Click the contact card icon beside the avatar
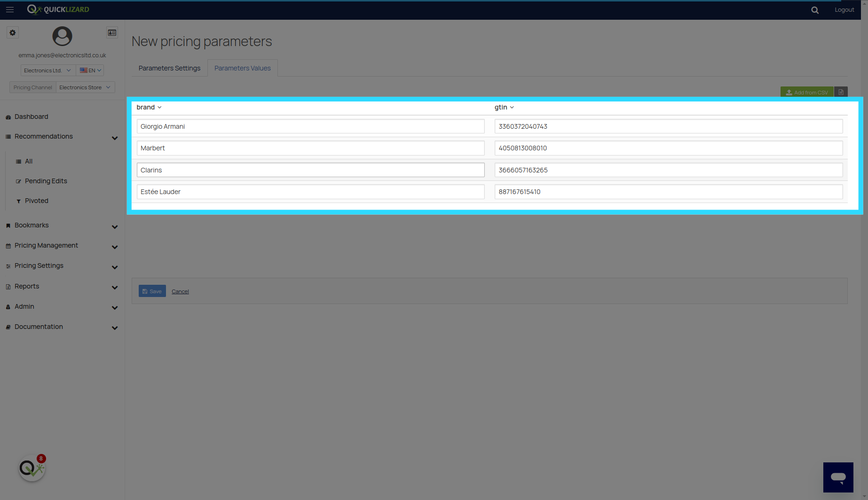The image size is (868, 500). (x=112, y=32)
